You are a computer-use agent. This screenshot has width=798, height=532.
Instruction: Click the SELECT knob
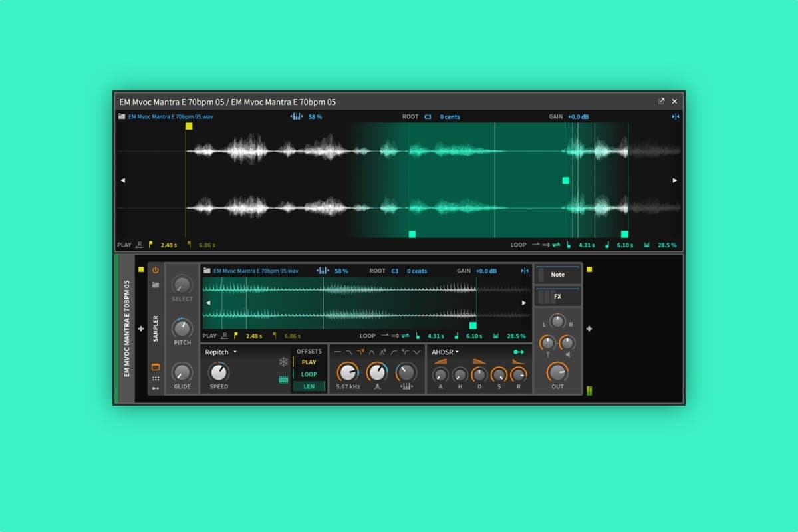click(182, 285)
